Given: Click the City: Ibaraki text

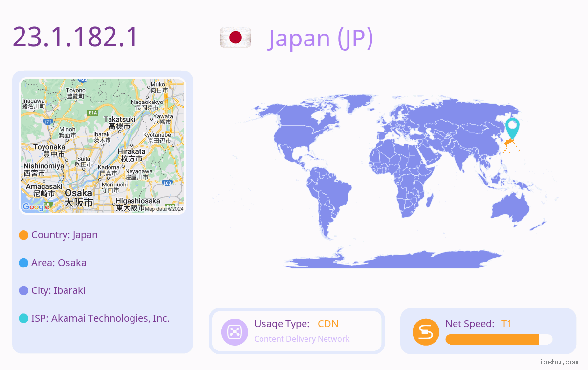Looking at the screenshot, I should click(x=58, y=290).
